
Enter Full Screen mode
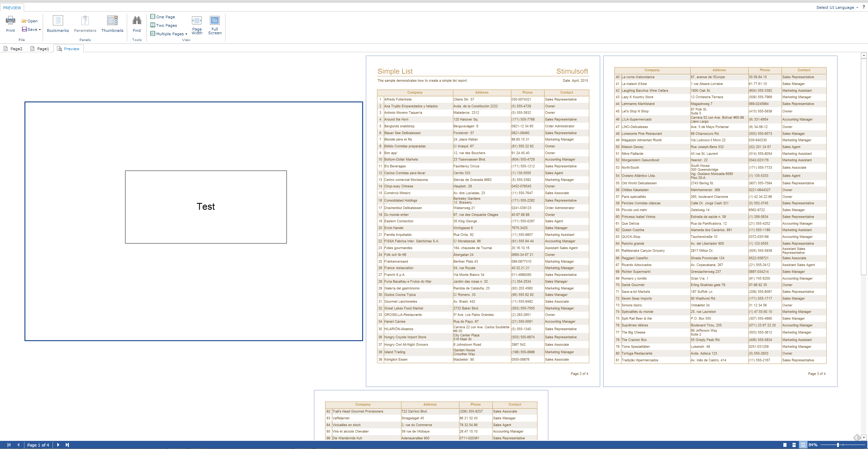click(x=215, y=25)
